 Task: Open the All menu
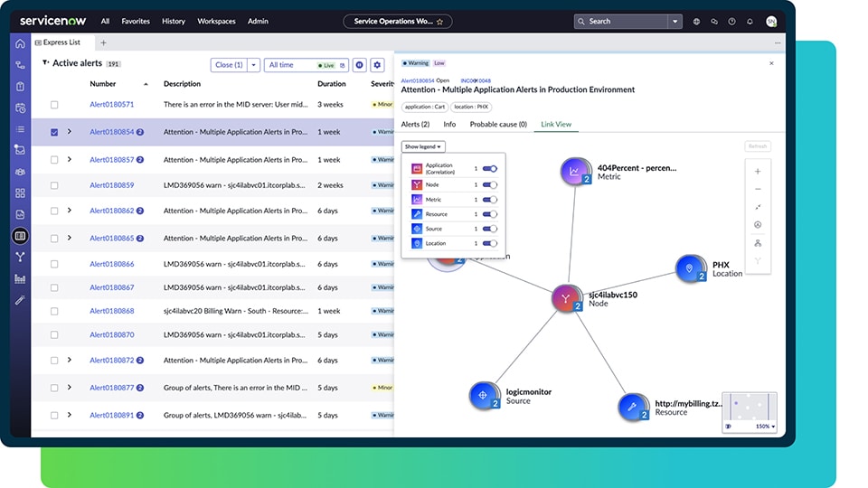(x=105, y=22)
